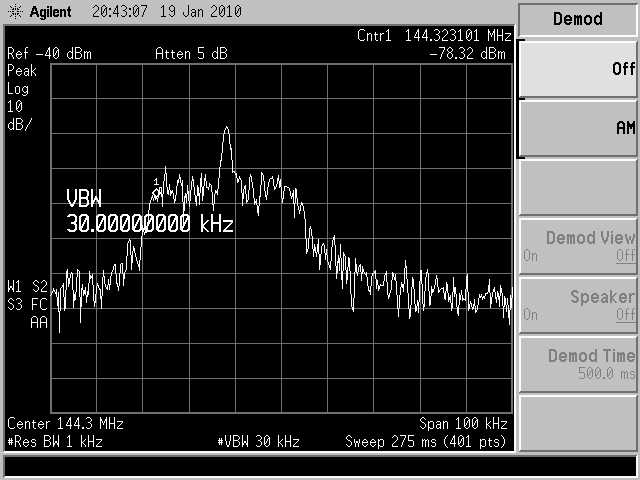Image resolution: width=640 pixels, height=480 pixels.
Task: Click the Sweep 275 ms (401 pts) label
Action: point(426,442)
